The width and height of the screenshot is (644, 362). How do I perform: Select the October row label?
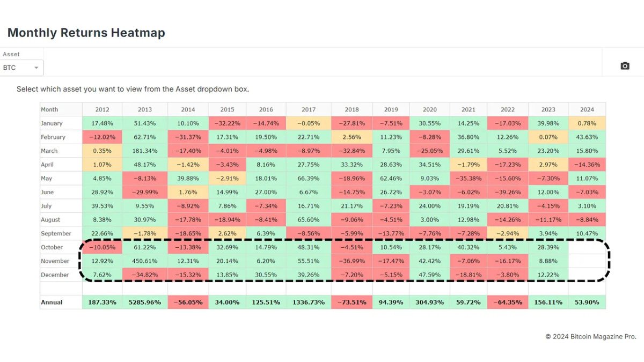pyautogui.click(x=52, y=247)
